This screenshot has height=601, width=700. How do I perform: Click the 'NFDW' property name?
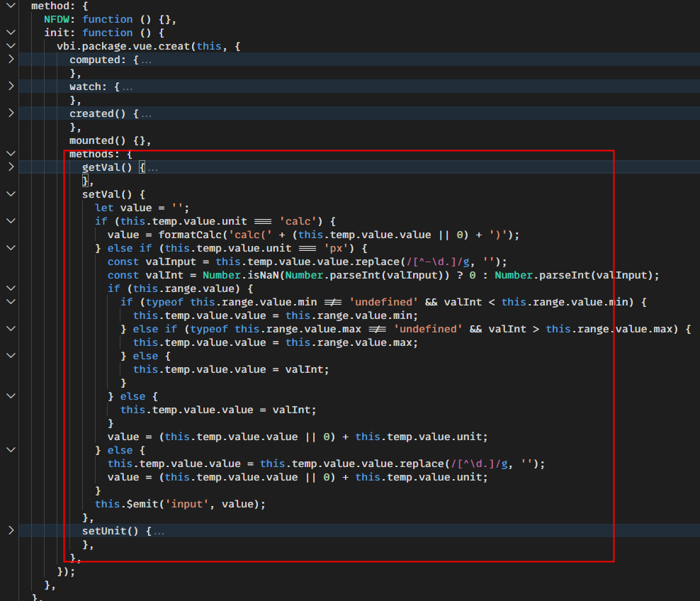coord(57,19)
